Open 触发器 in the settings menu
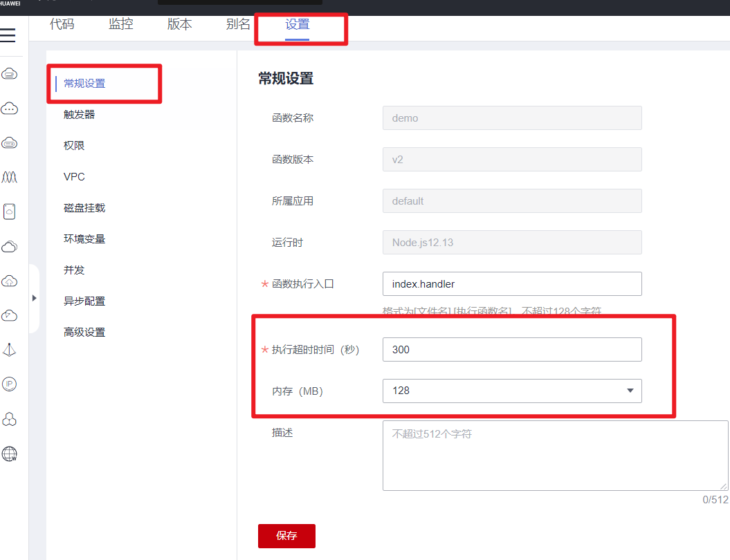Screen dimensions: 730x560 (x=79, y=114)
